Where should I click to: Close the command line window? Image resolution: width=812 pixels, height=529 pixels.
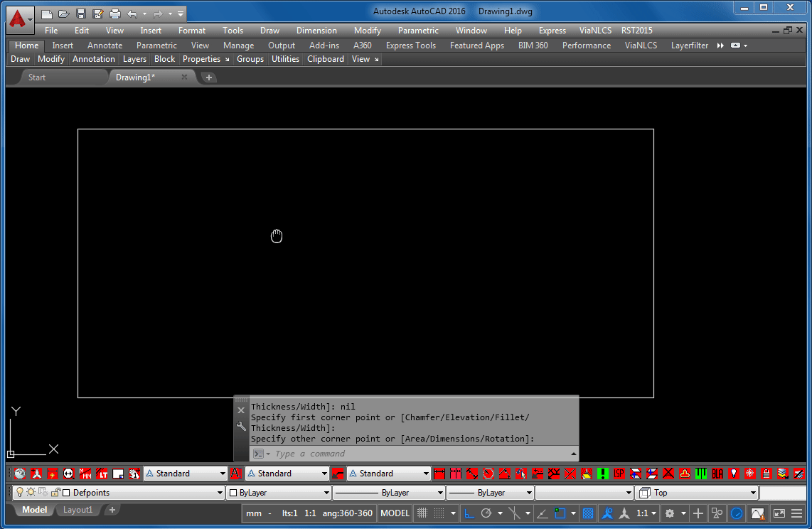241,410
